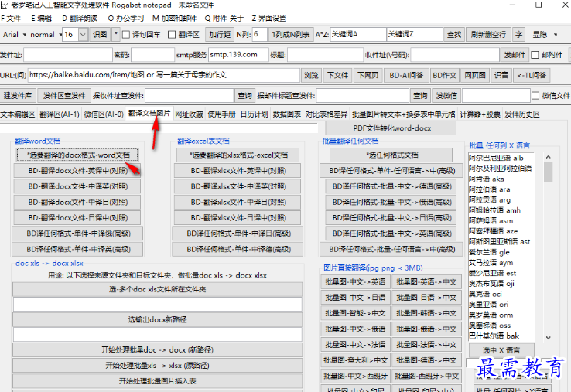Click BD译任何格式-批量-中文->俄语(高级) button
Screen dimensions: 571x392
point(391,202)
